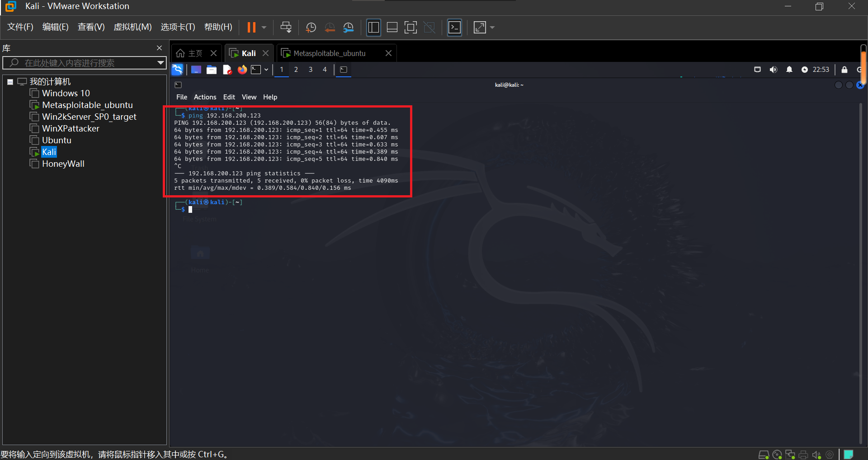
Task: Close the Kali tab
Action: click(266, 53)
